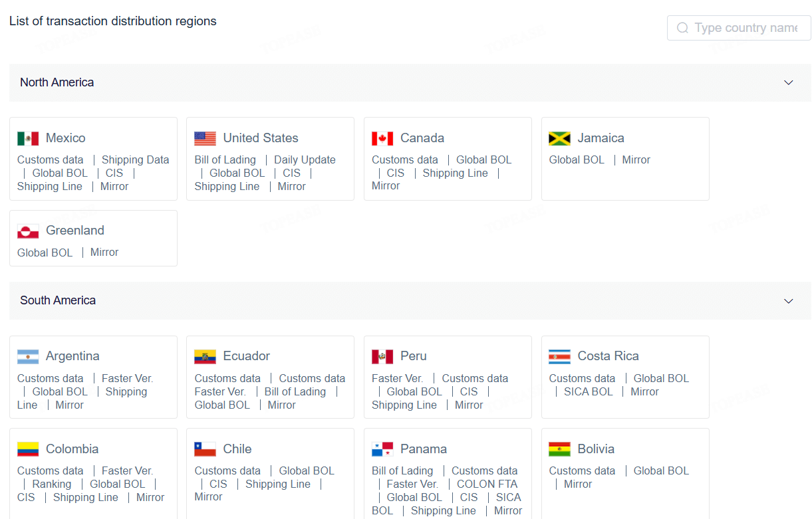Collapse the North America section chevron

point(789,82)
